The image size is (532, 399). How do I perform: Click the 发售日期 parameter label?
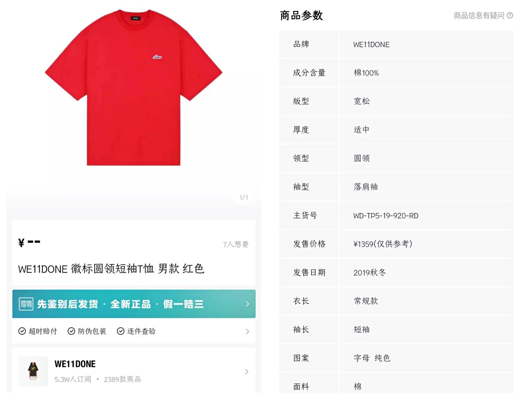click(309, 273)
